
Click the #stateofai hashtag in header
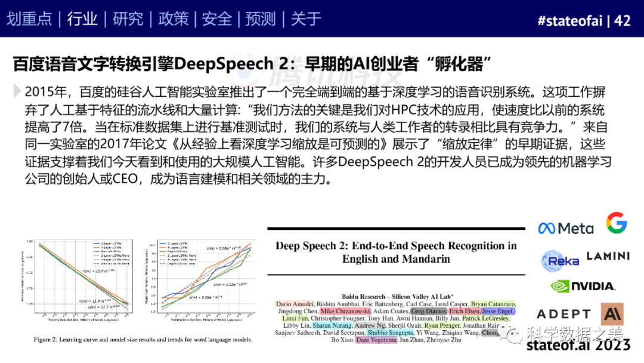tap(571, 20)
